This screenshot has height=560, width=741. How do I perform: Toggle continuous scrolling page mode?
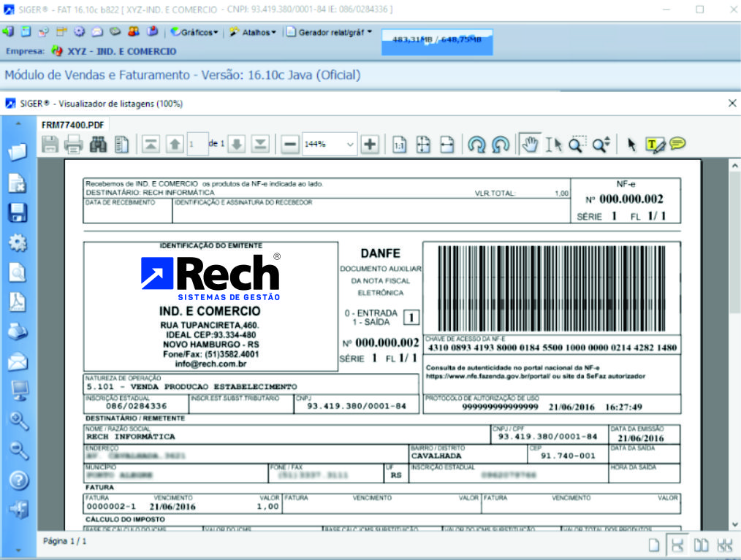click(678, 544)
